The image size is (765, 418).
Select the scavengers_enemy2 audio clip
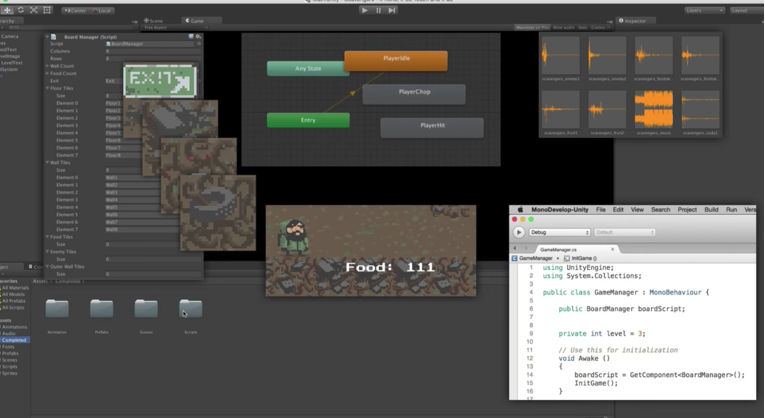coord(606,59)
